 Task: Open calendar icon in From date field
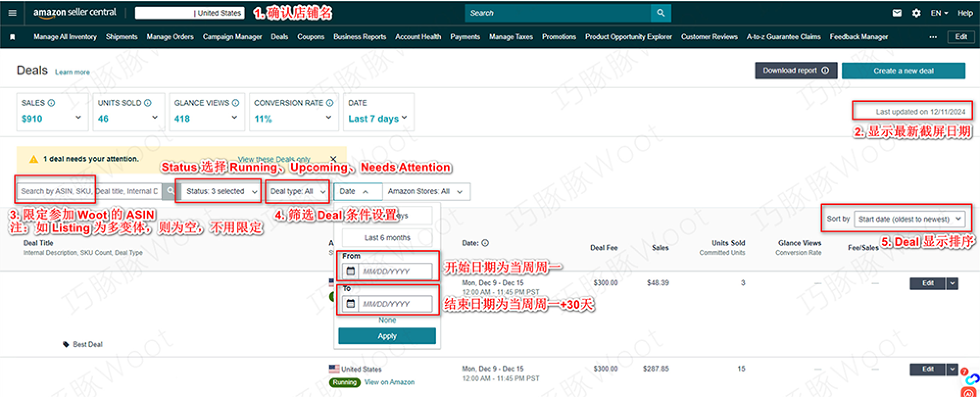[350, 271]
